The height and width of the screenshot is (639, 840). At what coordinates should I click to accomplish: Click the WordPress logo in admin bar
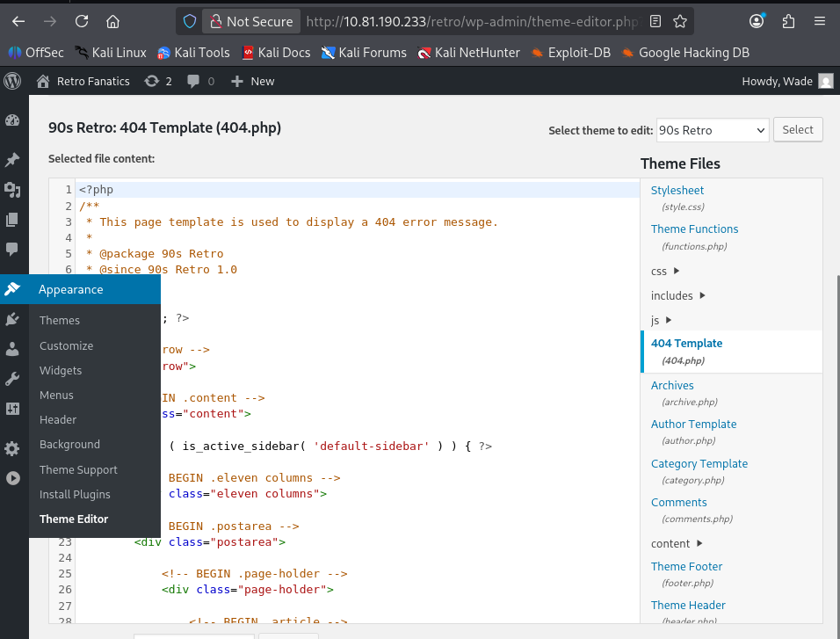(x=12, y=81)
